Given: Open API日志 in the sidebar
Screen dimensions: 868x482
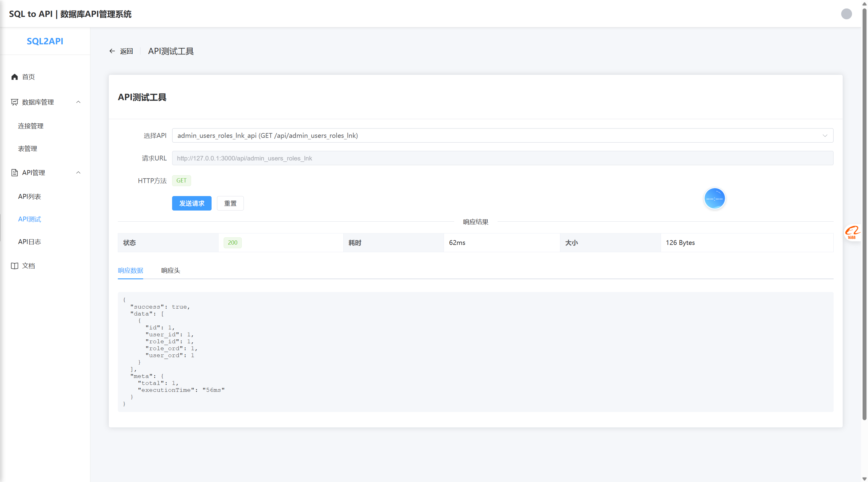Looking at the screenshot, I should [30, 242].
